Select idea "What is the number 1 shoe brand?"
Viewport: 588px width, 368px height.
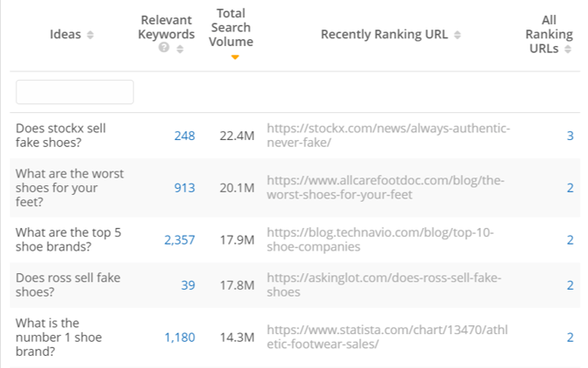pos(58,338)
